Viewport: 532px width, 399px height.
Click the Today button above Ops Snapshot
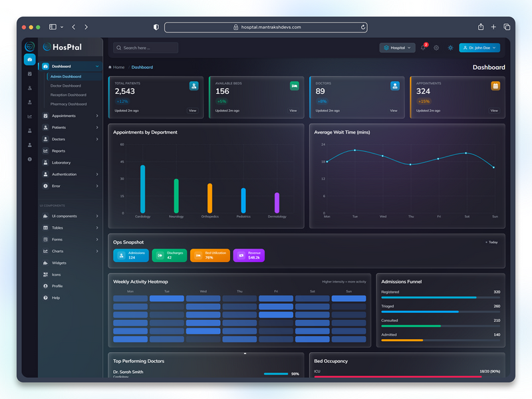tap(491, 242)
